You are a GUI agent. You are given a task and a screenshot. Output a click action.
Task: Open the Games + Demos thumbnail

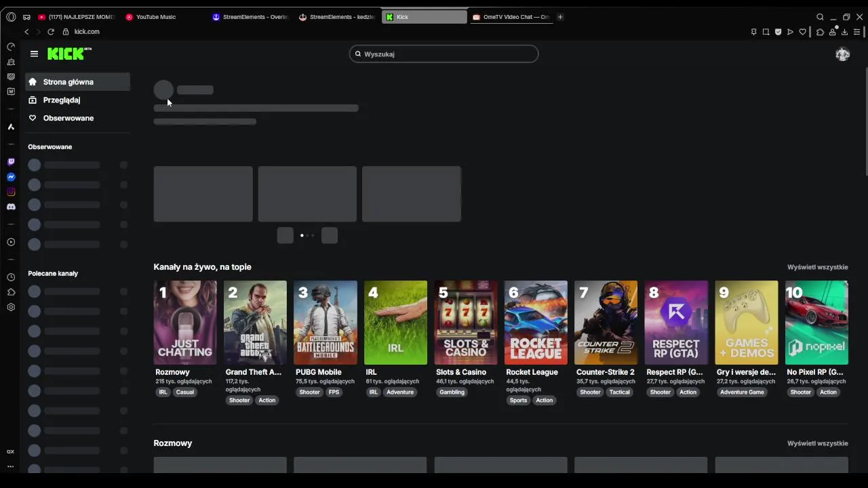pyautogui.click(x=747, y=323)
